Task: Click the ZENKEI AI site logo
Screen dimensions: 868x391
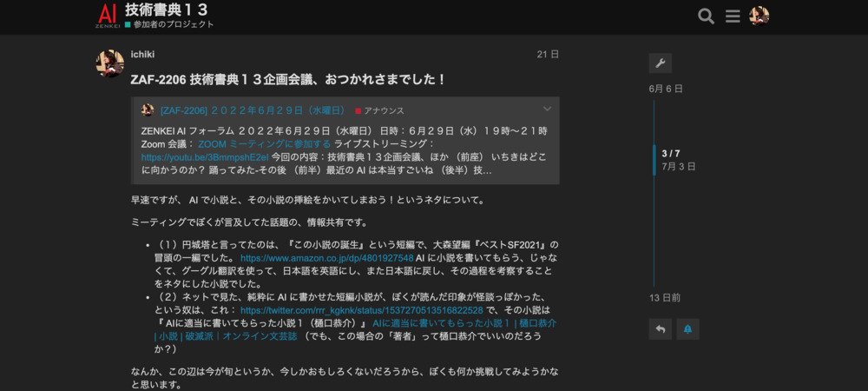Action: pyautogui.click(x=107, y=16)
